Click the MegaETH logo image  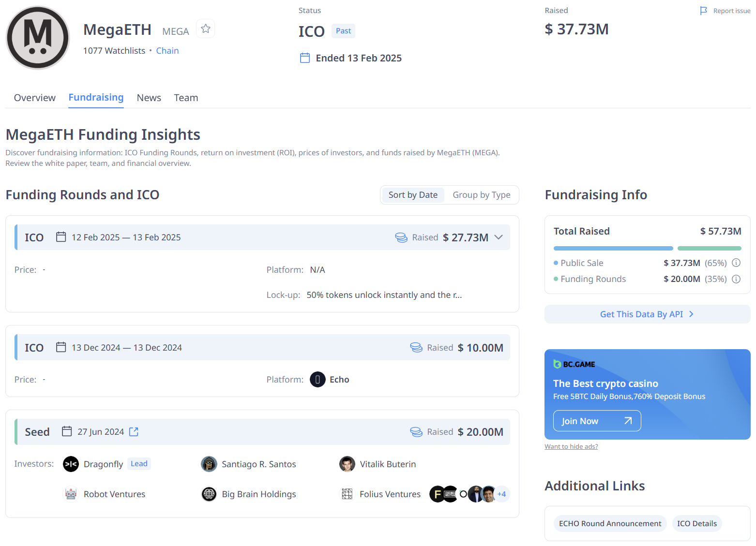pos(38,38)
